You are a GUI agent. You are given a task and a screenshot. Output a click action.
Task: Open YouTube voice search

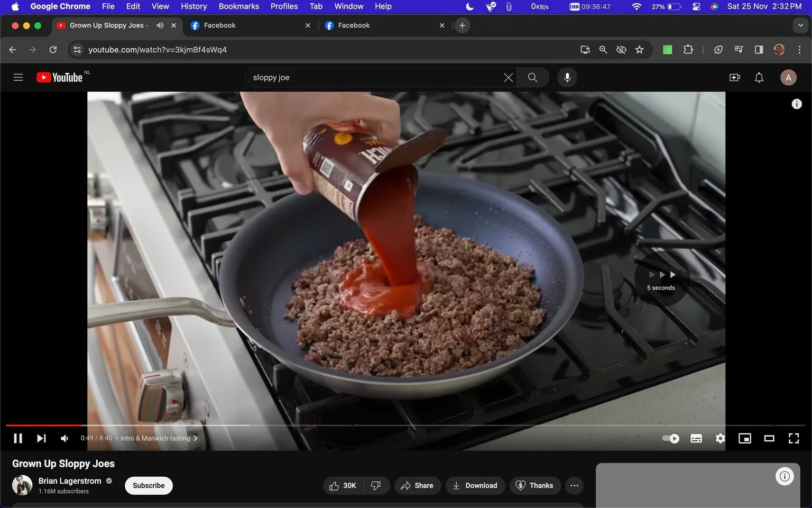(566, 77)
